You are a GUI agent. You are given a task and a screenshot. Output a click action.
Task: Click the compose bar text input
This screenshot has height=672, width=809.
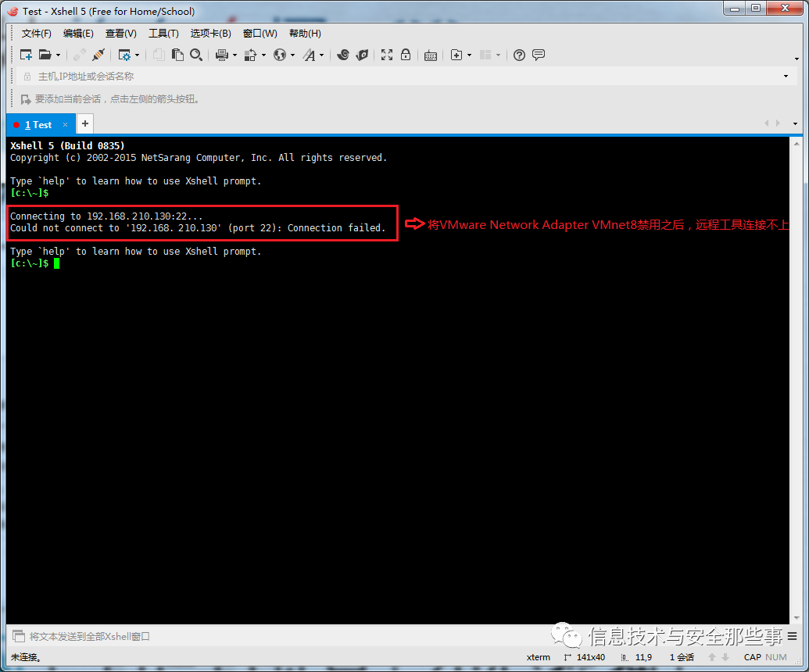click(x=289, y=636)
